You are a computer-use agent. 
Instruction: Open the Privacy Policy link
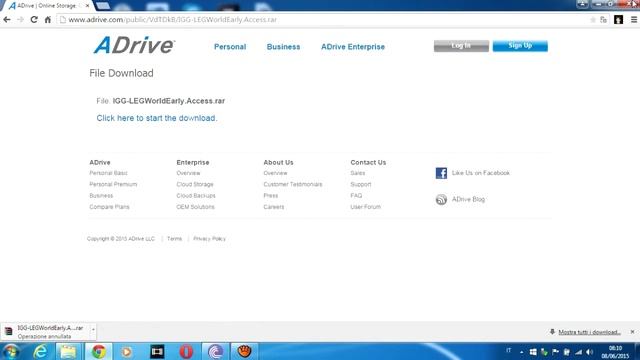pyautogui.click(x=209, y=239)
